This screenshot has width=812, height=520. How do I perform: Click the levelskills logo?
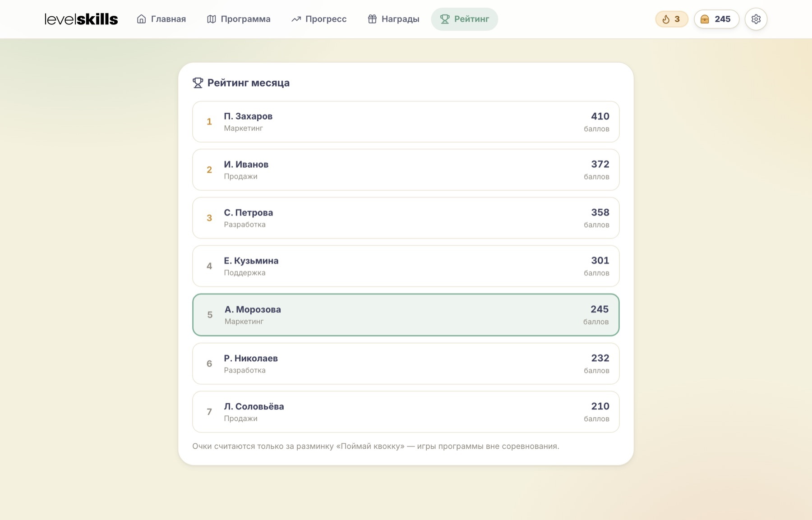click(81, 19)
